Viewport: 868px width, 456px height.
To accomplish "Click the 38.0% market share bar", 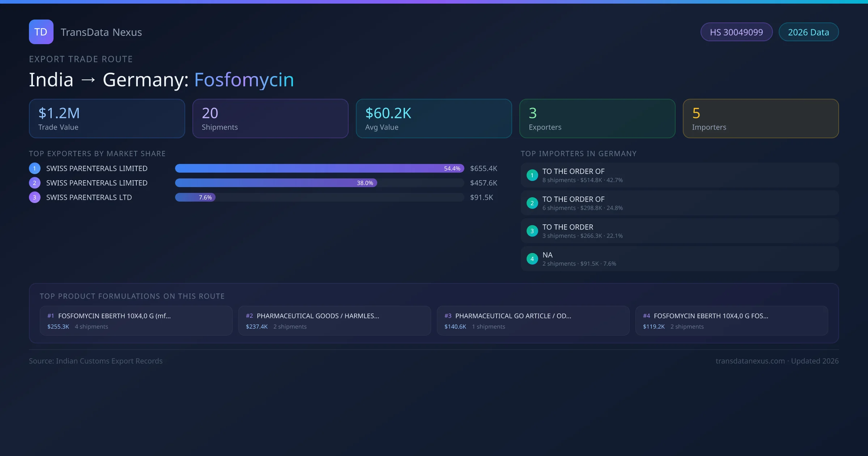I will pos(276,183).
